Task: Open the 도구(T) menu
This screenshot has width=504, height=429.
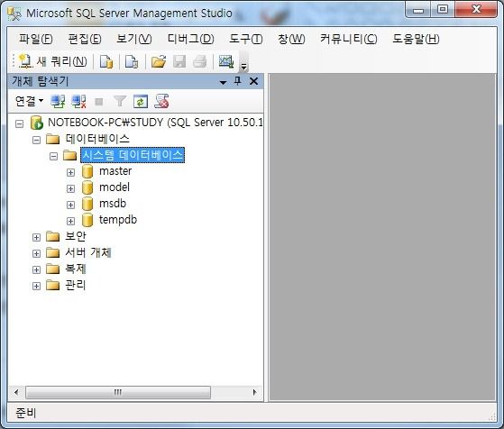Action: pyautogui.click(x=246, y=39)
